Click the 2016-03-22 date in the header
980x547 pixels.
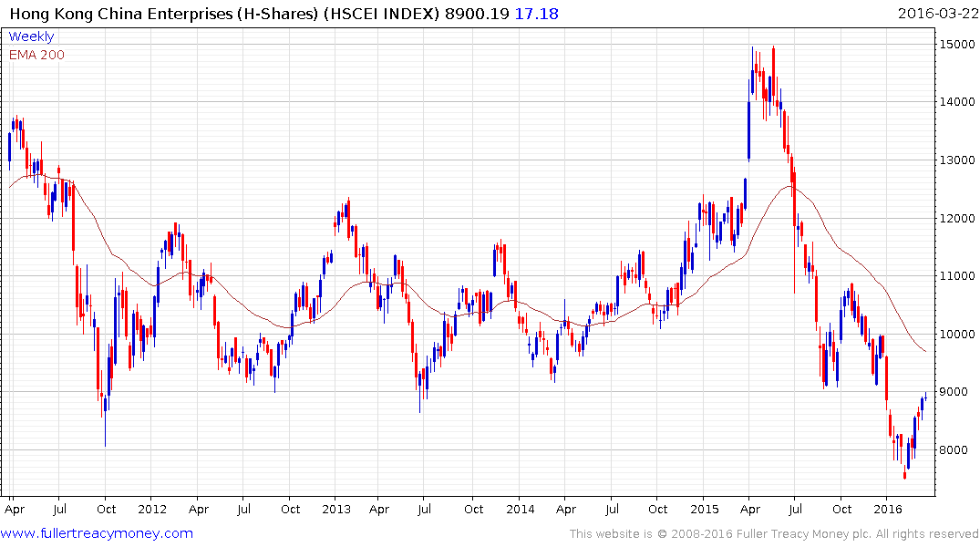coord(936,13)
